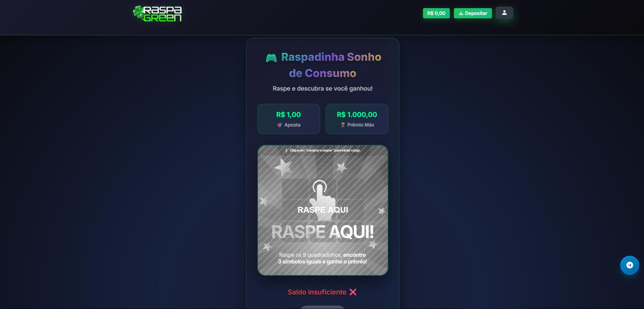
Task: Click the target icon beside Aposta
Action: coord(280,125)
